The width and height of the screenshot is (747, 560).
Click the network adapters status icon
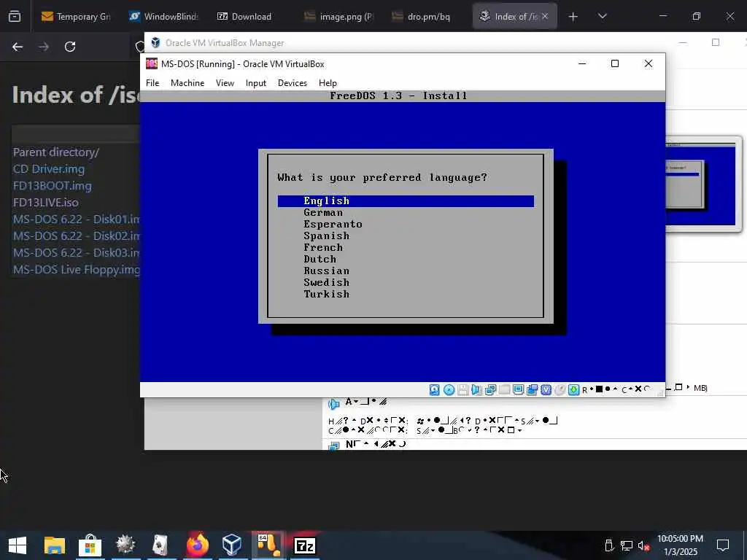(x=490, y=390)
